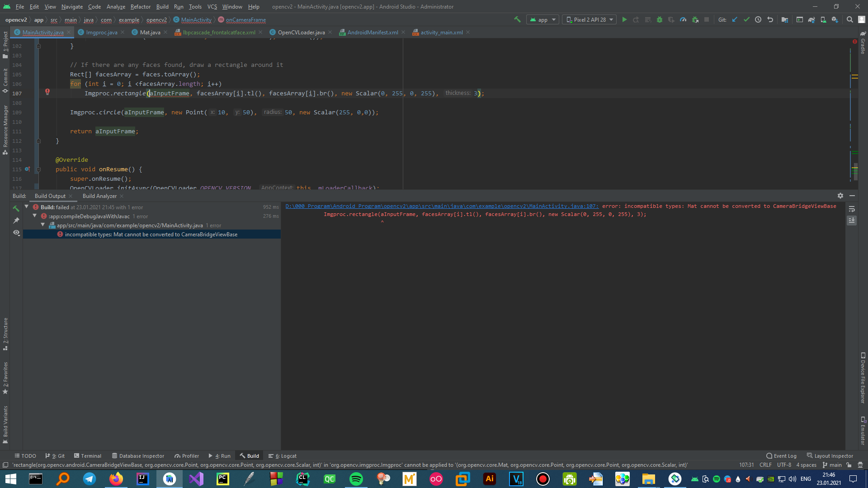Click the red error indicator atop editor scrollbar
868x488 pixels.
point(854,42)
